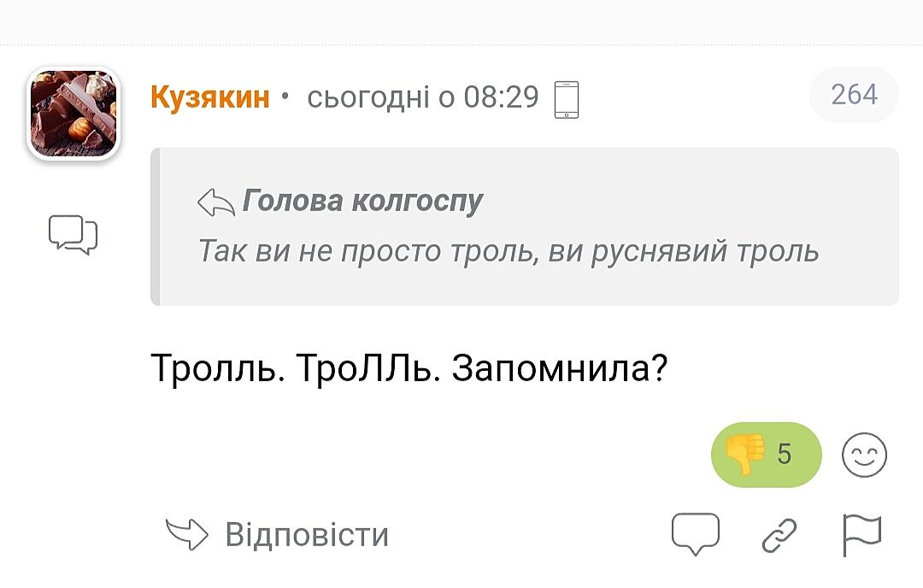This screenshot has width=923, height=588.
Task: Click the arrow icon beside Відповісти
Action: coord(186,535)
